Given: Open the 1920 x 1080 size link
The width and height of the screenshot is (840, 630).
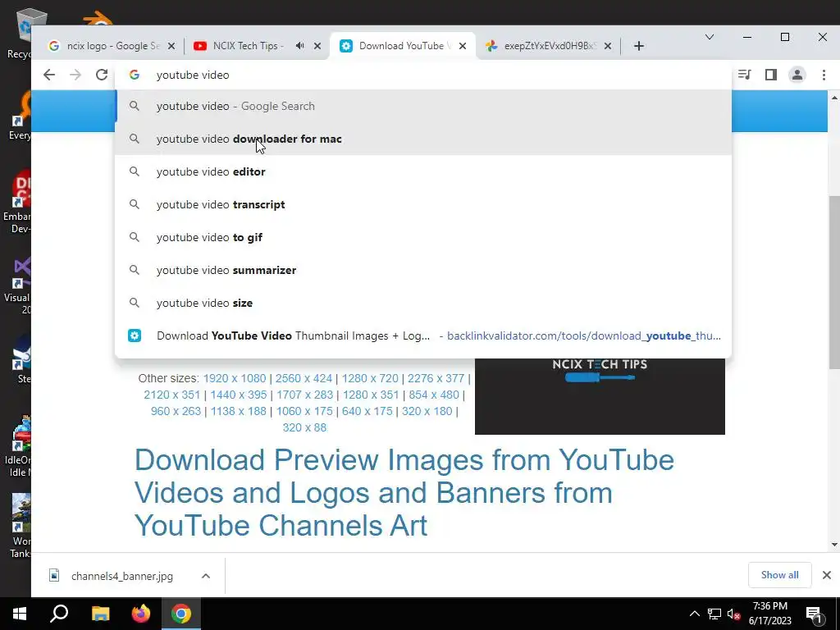Looking at the screenshot, I should coord(235,378).
